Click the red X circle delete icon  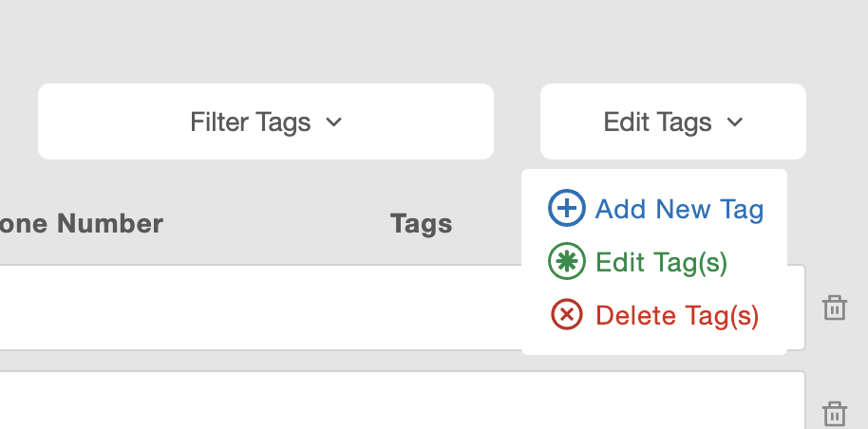[x=567, y=314]
